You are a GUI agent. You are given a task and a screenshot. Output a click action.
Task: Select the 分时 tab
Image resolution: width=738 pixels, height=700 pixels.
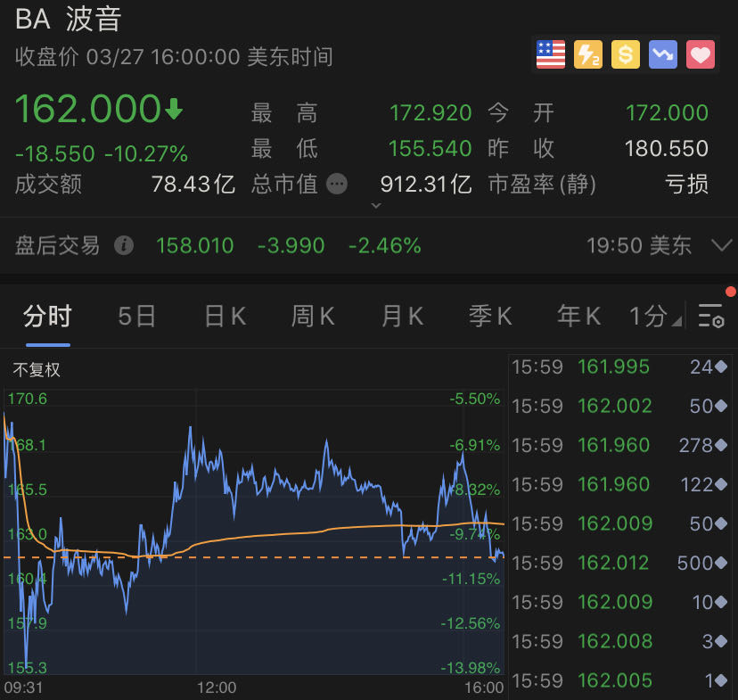pos(47,316)
